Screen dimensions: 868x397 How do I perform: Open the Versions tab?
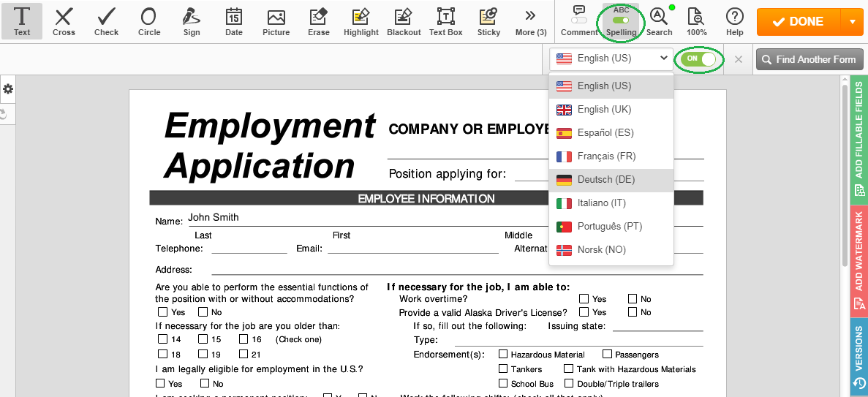pyautogui.click(x=858, y=357)
